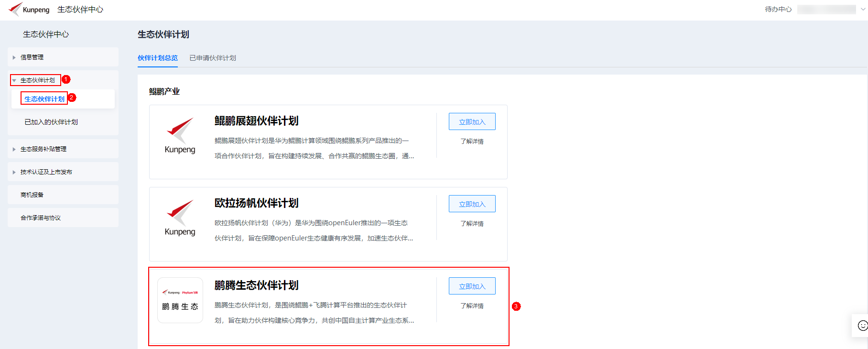Open 生态服务补贴管理 in the sidebar
The width and height of the screenshot is (868, 349).
63,149
